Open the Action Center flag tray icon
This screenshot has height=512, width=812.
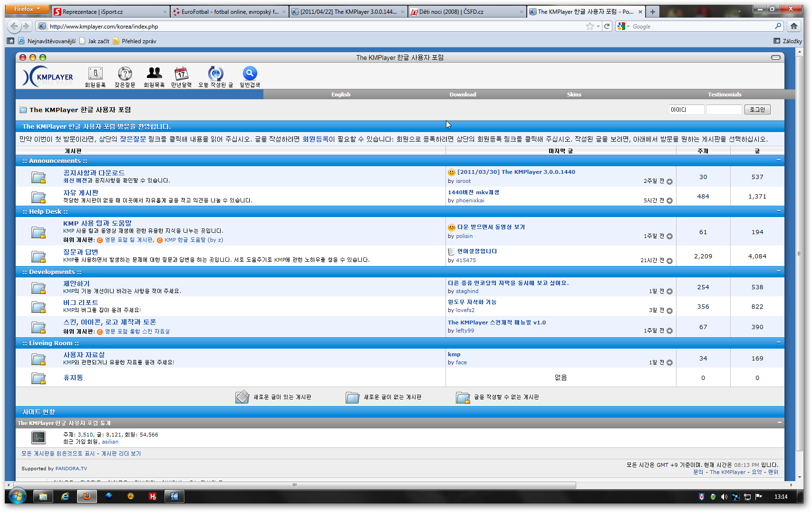tap(759, 497)
